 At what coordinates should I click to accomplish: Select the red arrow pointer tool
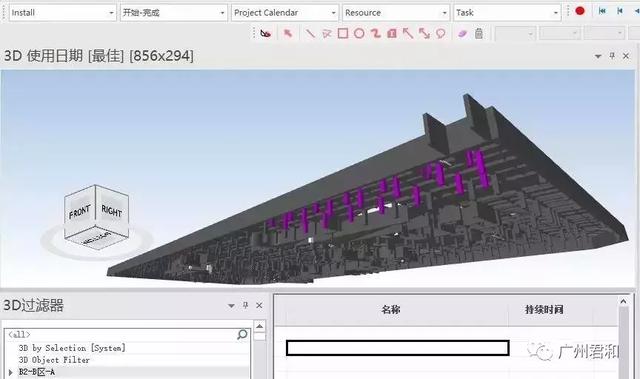coord(288,33)
